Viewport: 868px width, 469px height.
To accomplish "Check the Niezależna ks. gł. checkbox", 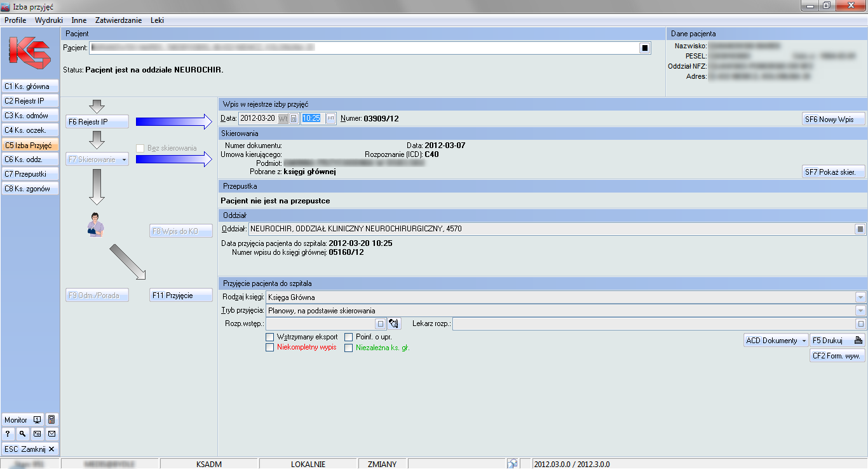I will [x=349, y=348].
